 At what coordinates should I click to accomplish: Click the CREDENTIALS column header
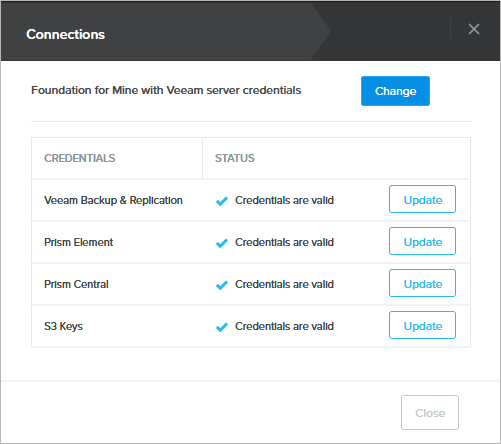click(80, 158)
